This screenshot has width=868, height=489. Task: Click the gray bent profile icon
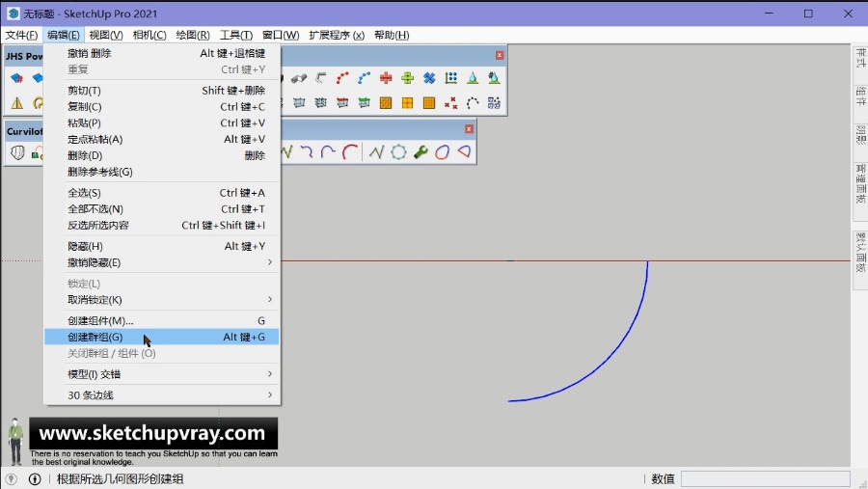point(320,78)
